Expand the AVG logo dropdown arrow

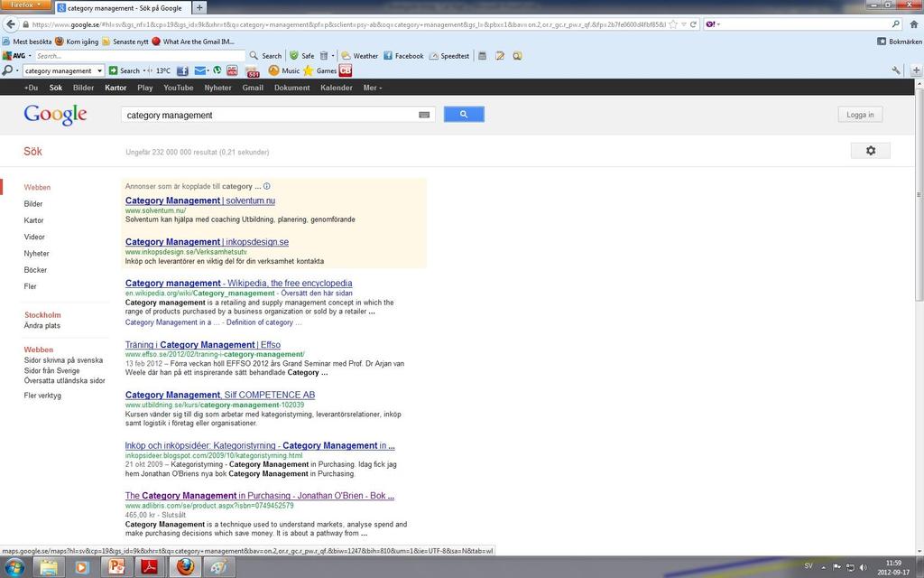[30, 56]
